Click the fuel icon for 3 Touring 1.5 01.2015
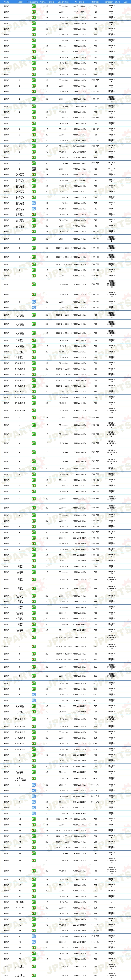Image resolution: width=131 pixels, height=980 pixels. [34, 363]
